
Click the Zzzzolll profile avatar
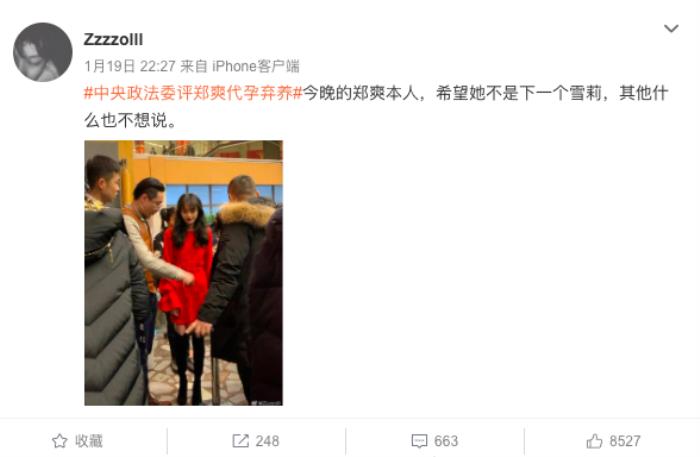[x=43, y=52]
